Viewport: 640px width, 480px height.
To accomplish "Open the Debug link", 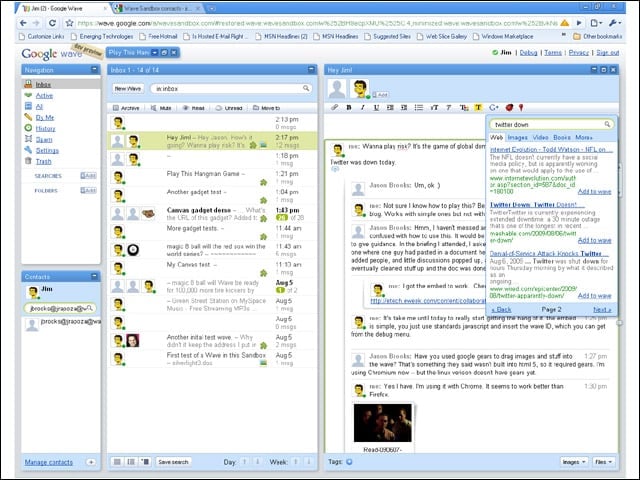I will coord(528,53).
